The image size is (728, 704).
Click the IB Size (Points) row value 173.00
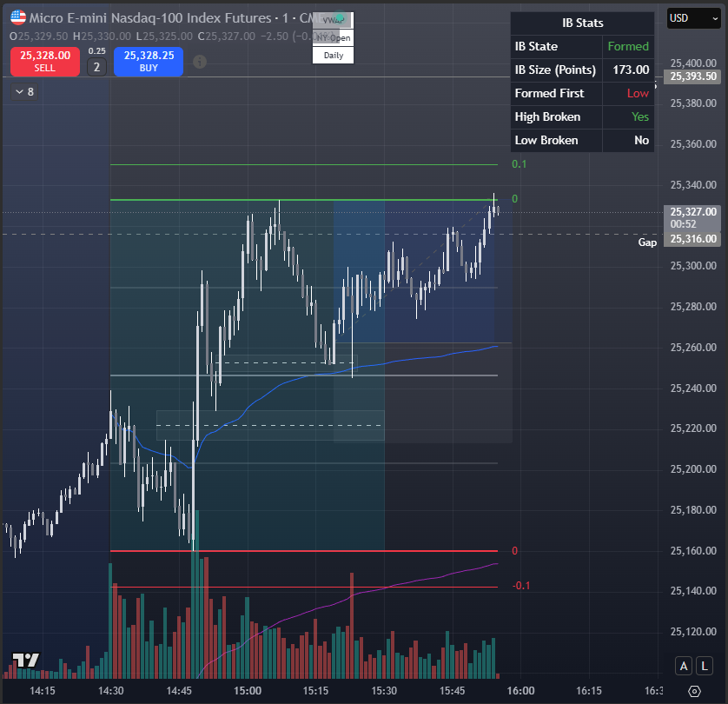point(631,70)
